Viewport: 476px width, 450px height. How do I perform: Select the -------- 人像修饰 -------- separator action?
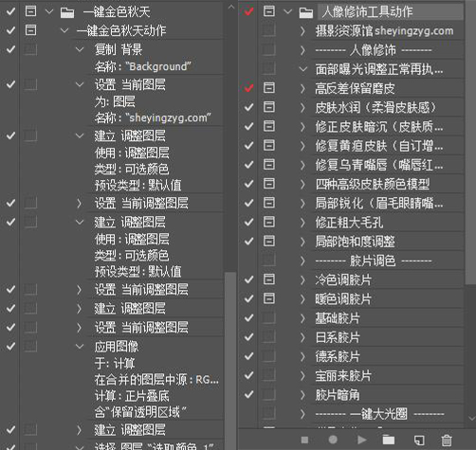point(374,50)
